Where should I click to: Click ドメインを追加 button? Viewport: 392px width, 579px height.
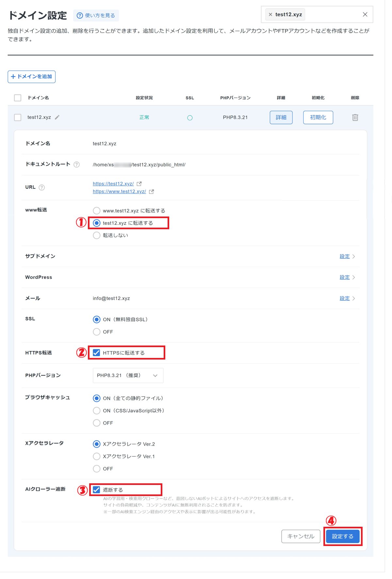coord(32,77)
